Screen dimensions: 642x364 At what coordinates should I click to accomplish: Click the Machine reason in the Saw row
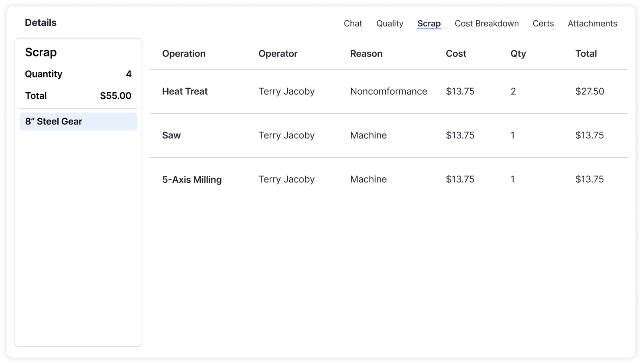tap(368, 135)
